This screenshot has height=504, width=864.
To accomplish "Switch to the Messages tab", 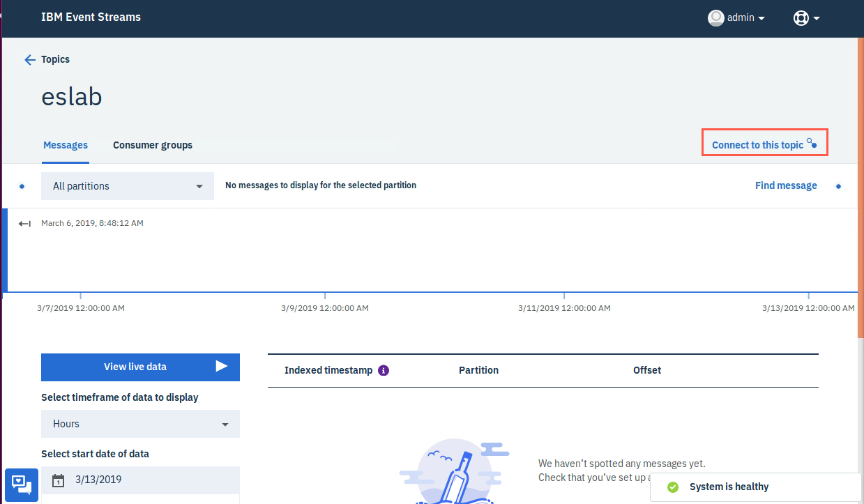I will click(66, 145).
